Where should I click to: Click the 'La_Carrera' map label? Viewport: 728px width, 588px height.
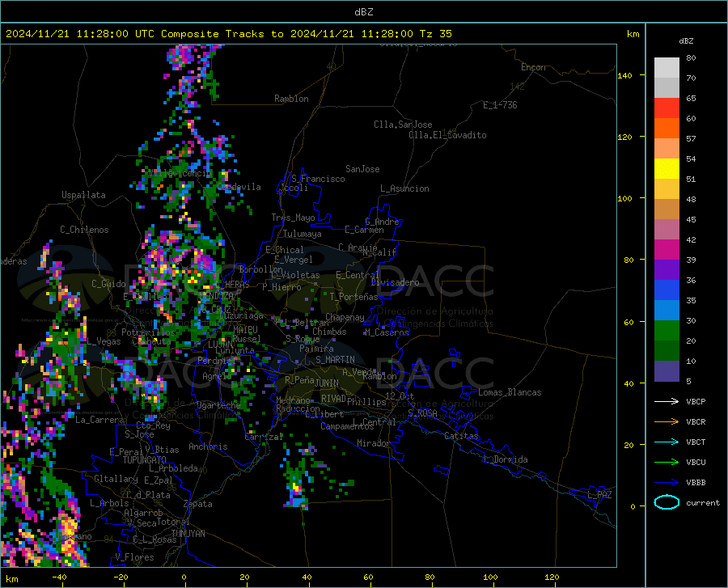pos(99,420)
